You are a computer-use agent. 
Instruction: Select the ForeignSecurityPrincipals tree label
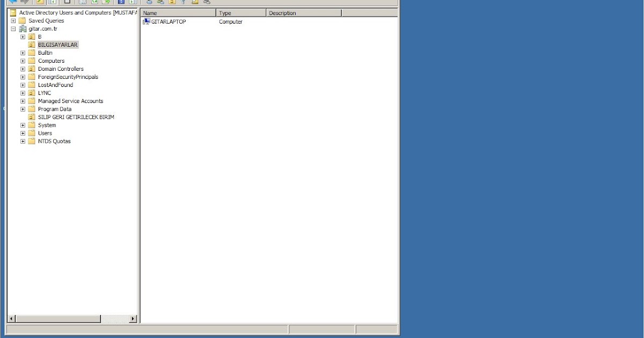click(x=68, y=77)
